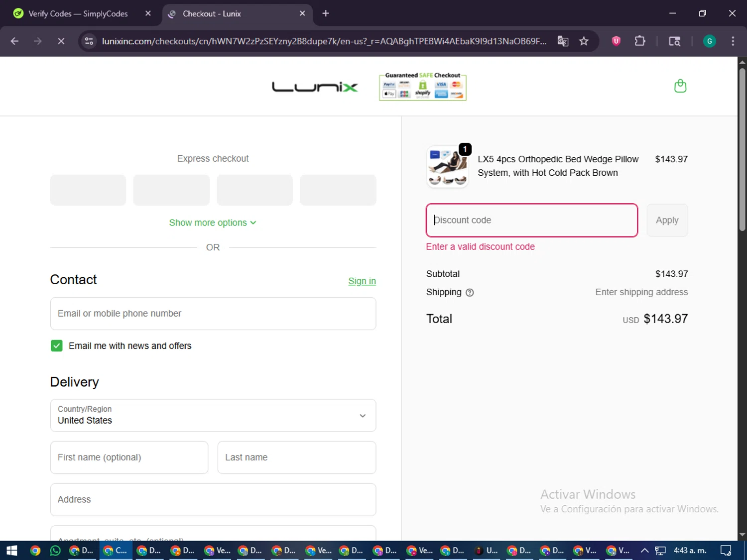The width and height of the screenshot is (747, 560).
Task: Click the Apply discount button
Action: tap(667, 220)
